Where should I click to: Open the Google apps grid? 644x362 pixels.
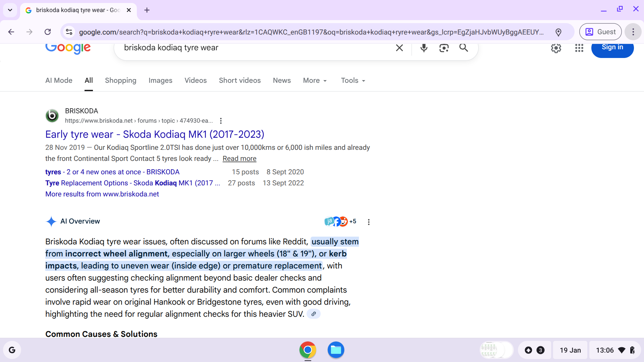pyautogui.click(x=579, y=48)
